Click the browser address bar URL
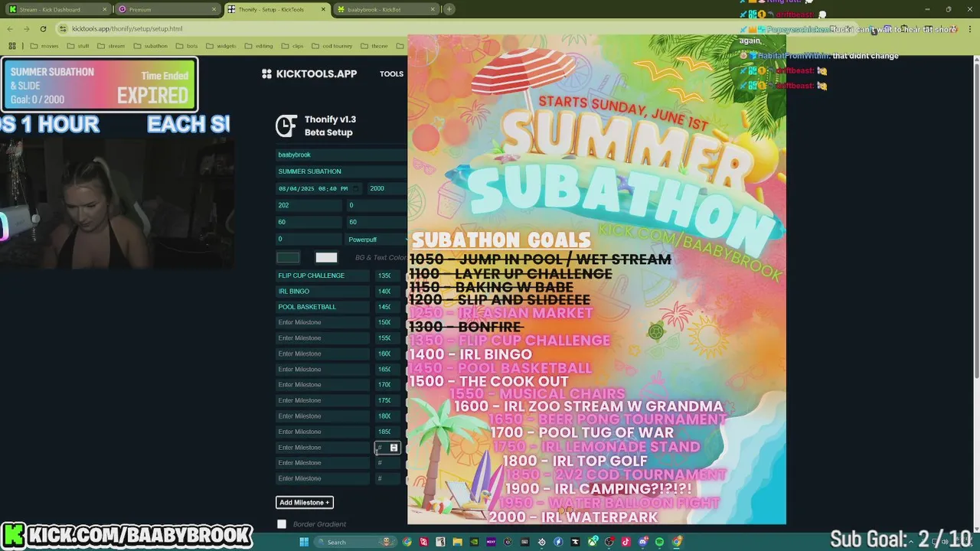 point(127,28)
